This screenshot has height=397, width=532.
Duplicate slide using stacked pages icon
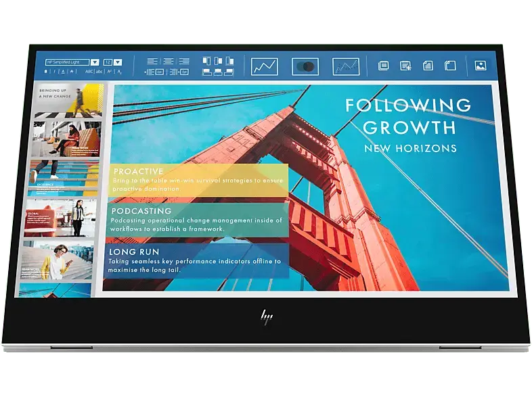(450, 66)
